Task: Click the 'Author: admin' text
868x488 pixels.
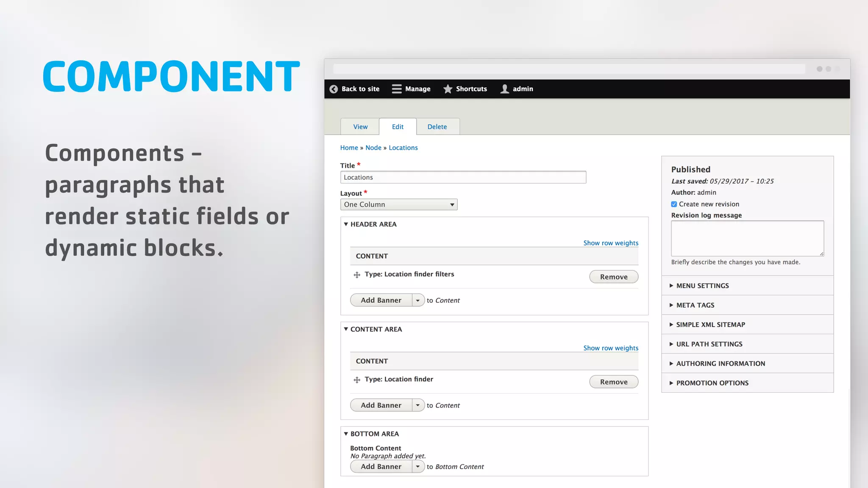Action: click(x=693, y=193)
